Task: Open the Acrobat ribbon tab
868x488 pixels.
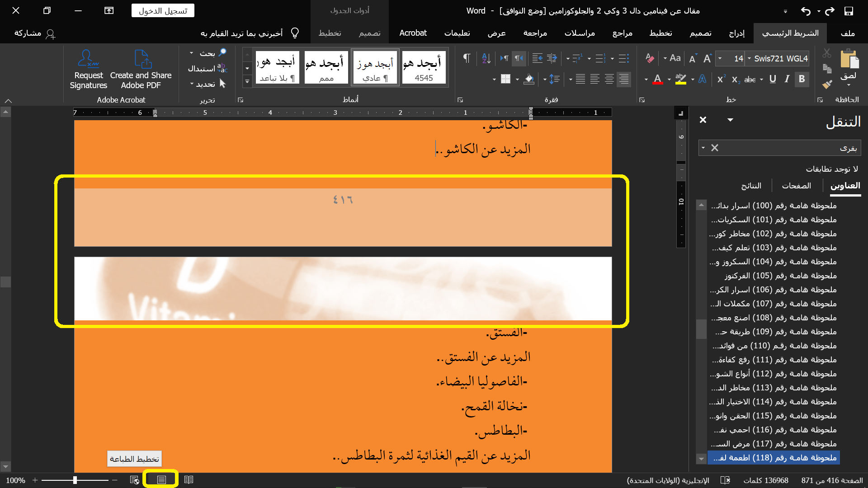Action: pos(412,33)
